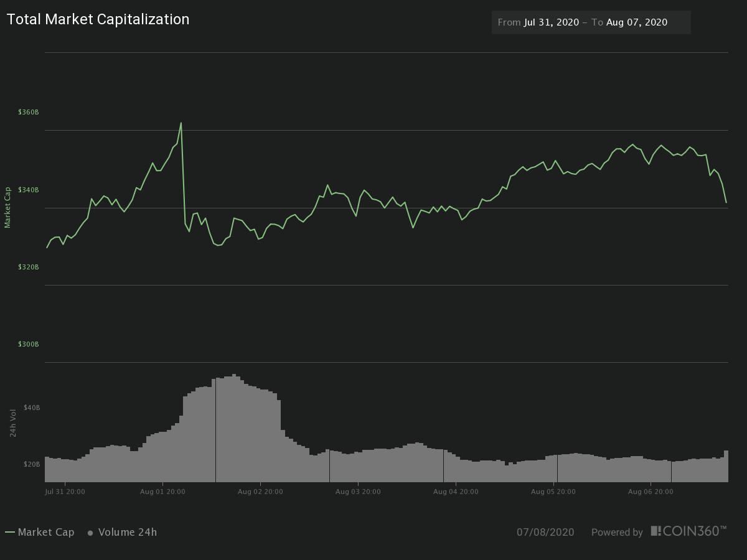Click the $20B volume axis label
Screen dimensions: 747x560
tap(31, 464)
